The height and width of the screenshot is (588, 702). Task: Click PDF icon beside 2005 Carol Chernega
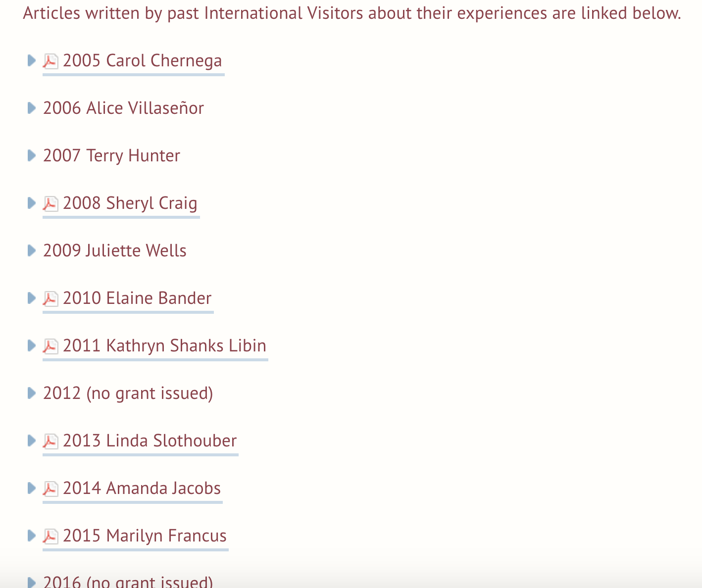coord(50,61)
